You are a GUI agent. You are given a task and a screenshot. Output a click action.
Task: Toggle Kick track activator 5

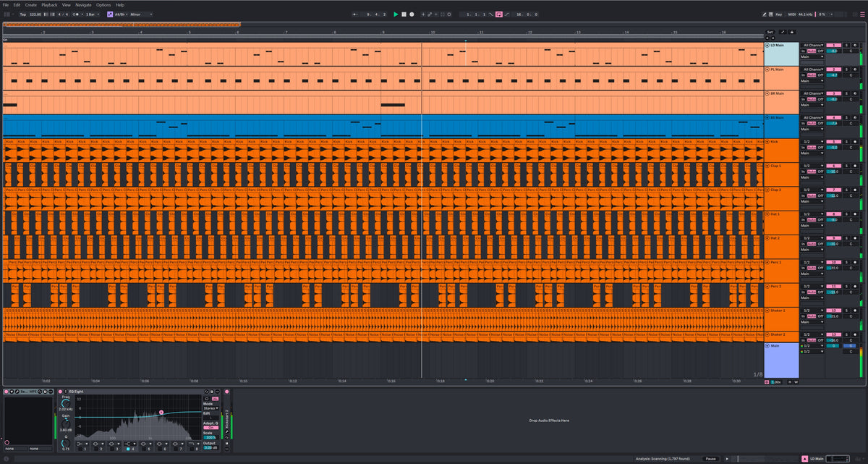click(834, 141)
